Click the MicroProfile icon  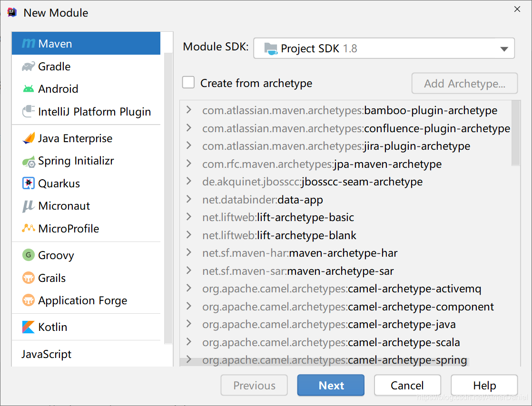(29, 228)
